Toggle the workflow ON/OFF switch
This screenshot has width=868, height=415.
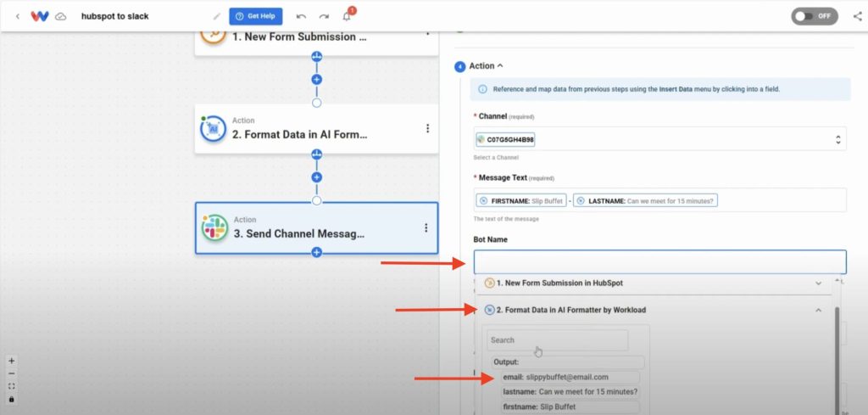pos(814,16)
